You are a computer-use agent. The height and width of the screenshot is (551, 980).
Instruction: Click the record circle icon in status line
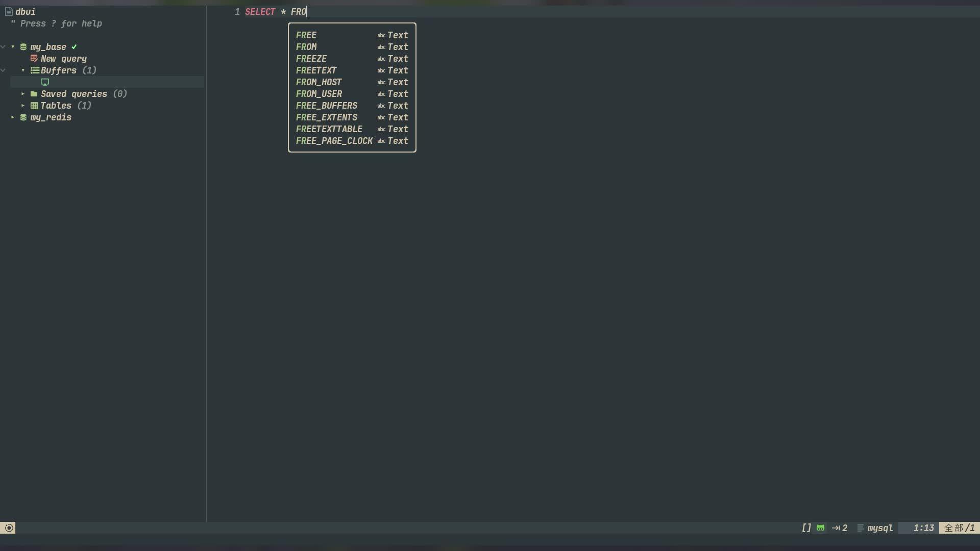click(9, 528)
